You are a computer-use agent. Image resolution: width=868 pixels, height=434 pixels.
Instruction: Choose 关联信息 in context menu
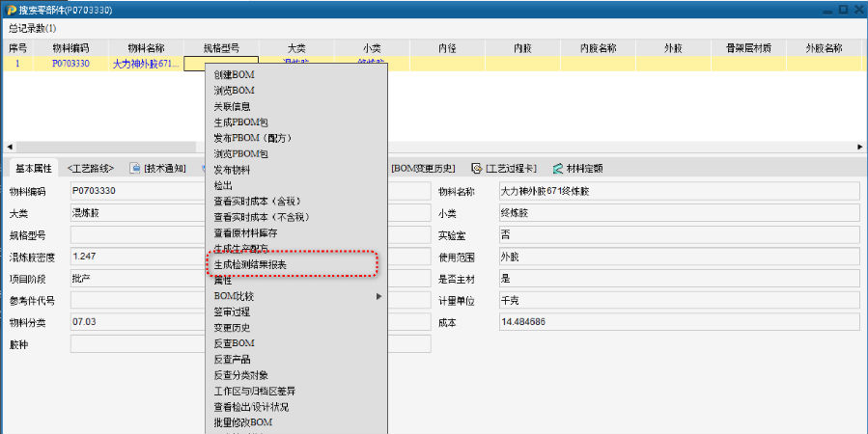[x=232, y=106]
